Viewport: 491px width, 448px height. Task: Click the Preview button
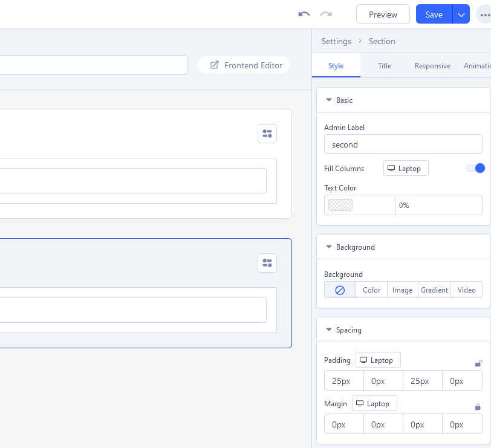tap(383, 15)
